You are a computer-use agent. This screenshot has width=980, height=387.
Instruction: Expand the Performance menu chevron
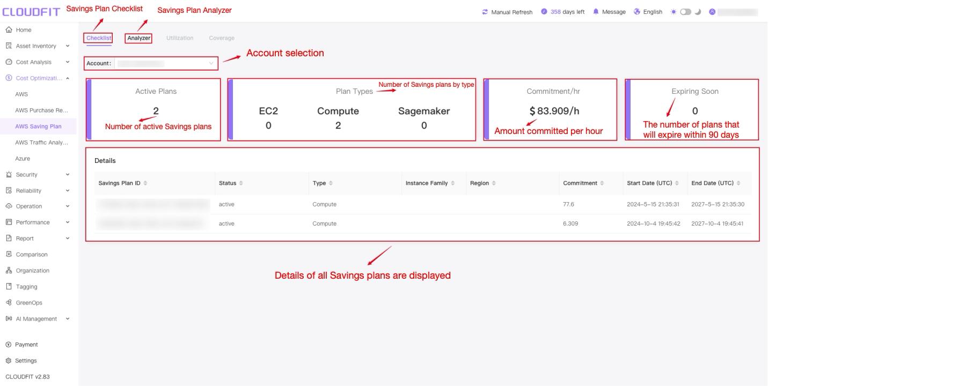coord(68,222)
